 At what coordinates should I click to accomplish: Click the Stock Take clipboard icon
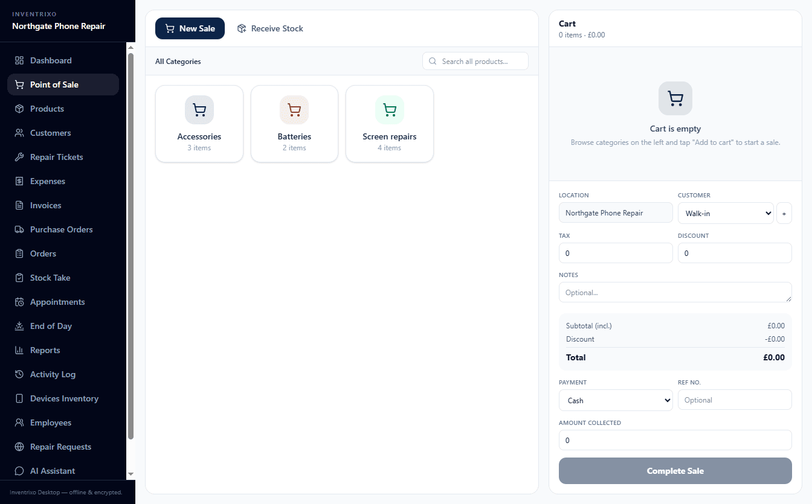[x=19, y=278]
